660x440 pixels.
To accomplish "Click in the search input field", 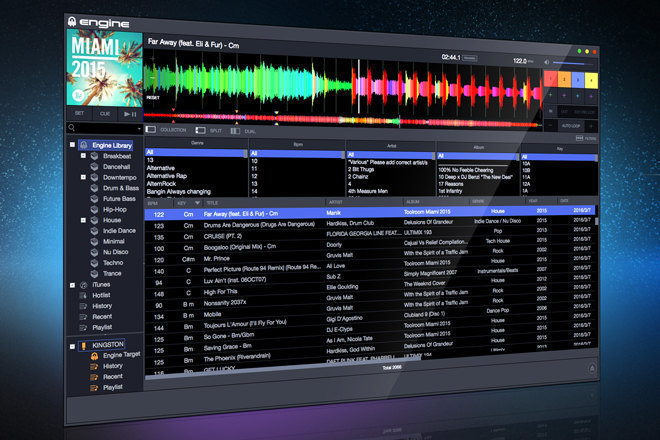I will [105, 128].
